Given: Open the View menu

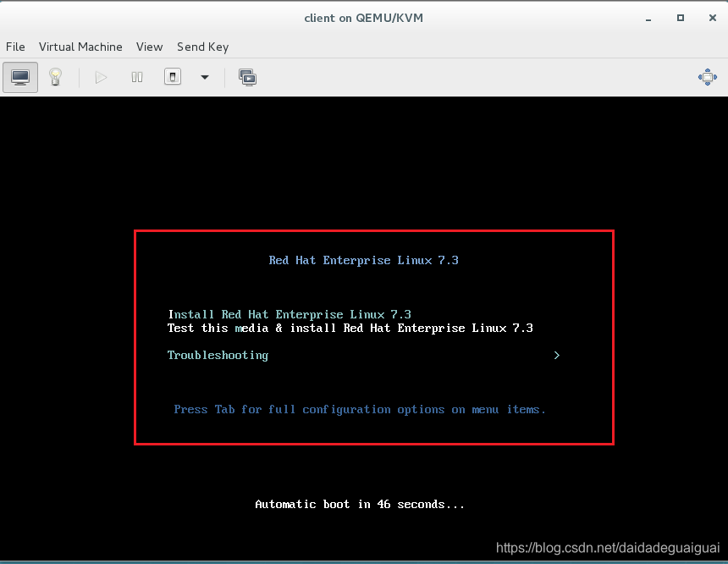Looking at the screenshot, I should 150,47.
